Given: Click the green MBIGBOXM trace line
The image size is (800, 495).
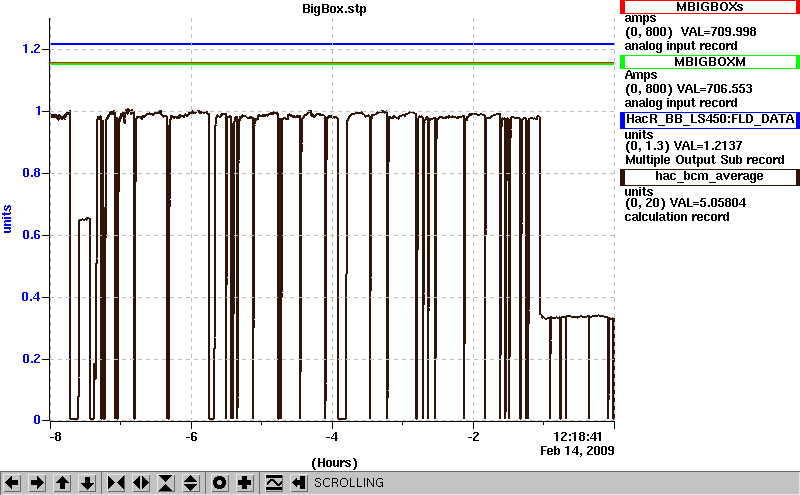Looking at the screenshot, I should (332, 64).
